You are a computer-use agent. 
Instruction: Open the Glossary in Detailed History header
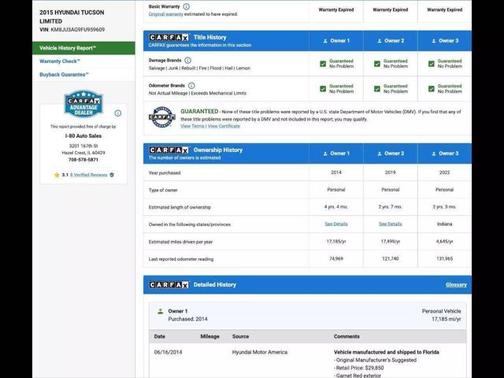coord(456,285)
